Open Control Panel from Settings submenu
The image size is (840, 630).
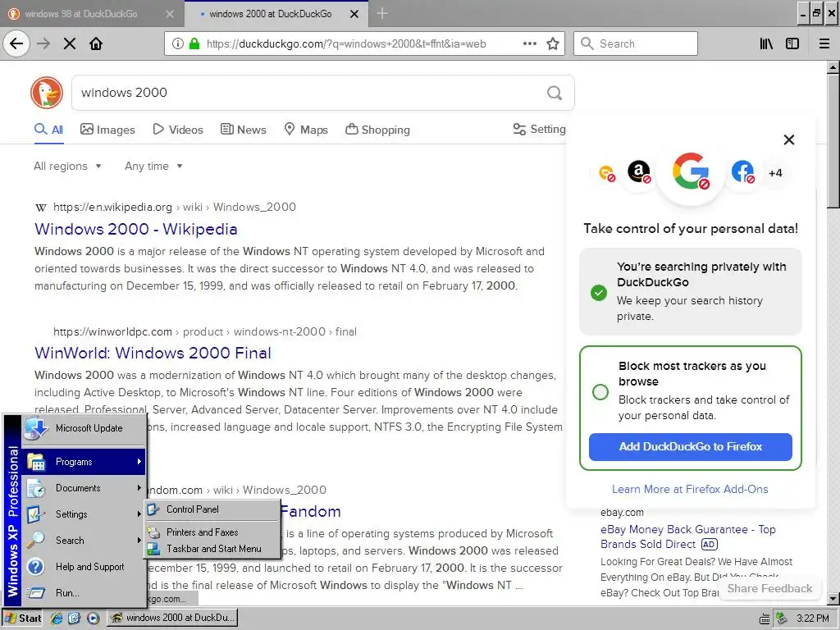pos(212,509)
